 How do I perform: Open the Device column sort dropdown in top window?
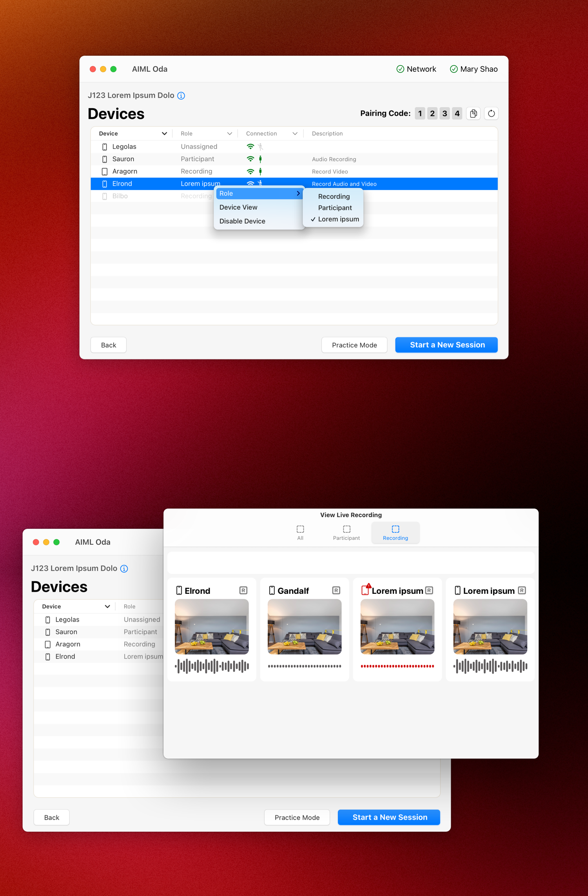coord(164,134)
